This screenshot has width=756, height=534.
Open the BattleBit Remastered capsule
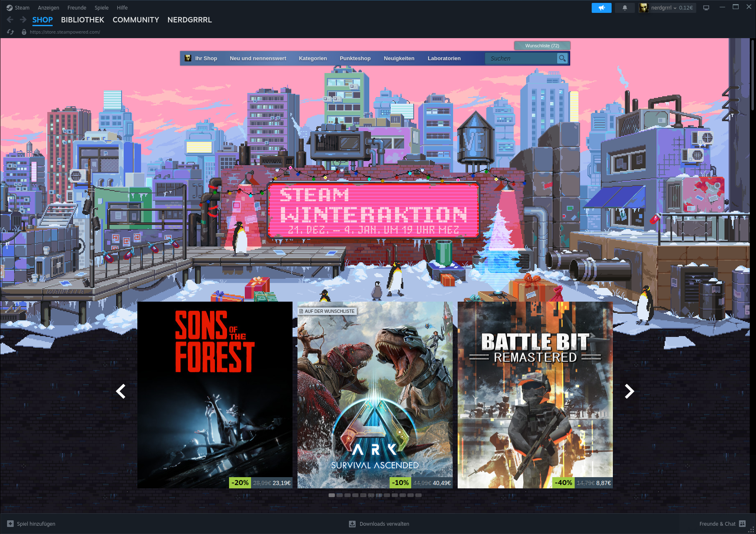pyautogui.click(x=535, y=395)
